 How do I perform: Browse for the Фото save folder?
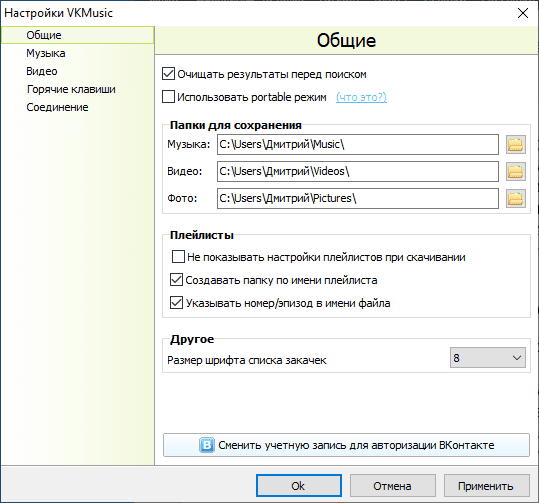pyautogui.click(x=516, y=198)
